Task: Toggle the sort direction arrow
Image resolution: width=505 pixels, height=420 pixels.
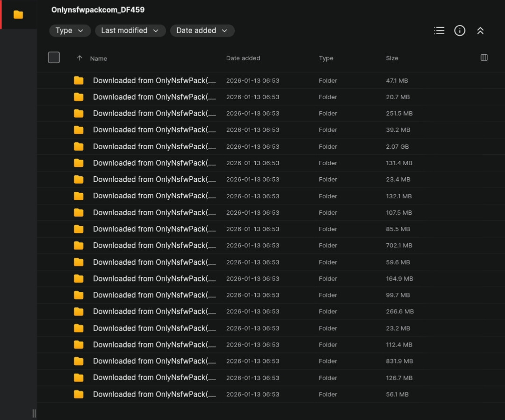Action: 79,58
